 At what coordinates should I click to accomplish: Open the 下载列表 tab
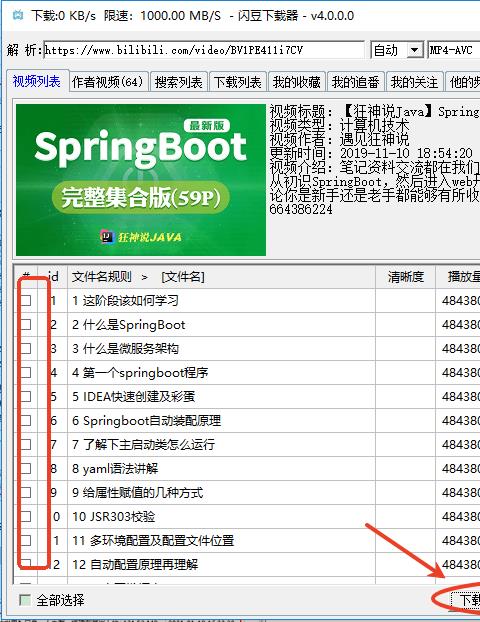pyautogui.click(x=237, y=82)
